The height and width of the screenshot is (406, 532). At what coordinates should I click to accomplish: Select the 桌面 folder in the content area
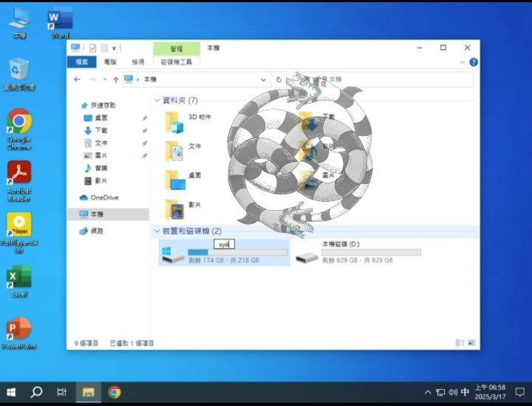coord(183,180)
